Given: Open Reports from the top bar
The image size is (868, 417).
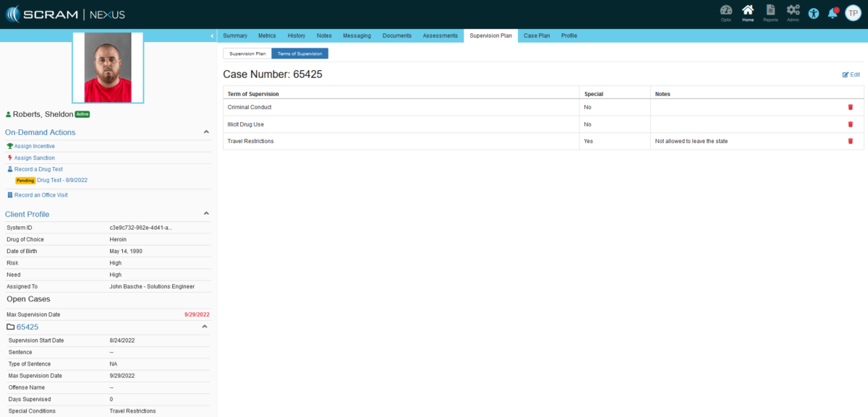Looking at the screenshot, I should tap(770, 12).
